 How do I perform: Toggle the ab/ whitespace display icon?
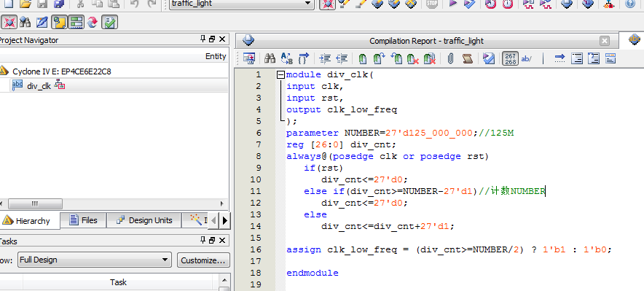[527, 58]
